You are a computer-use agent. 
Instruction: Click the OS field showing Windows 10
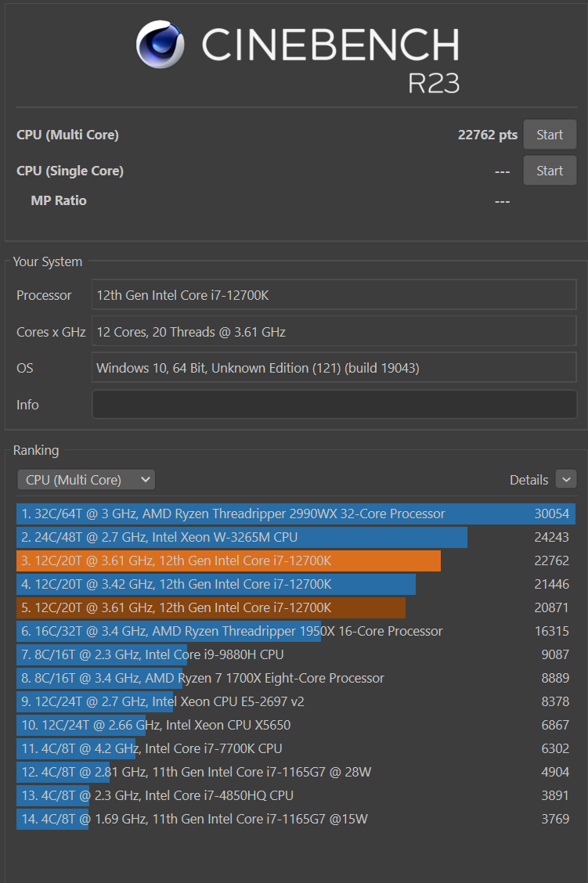click(x=334, y=367)
